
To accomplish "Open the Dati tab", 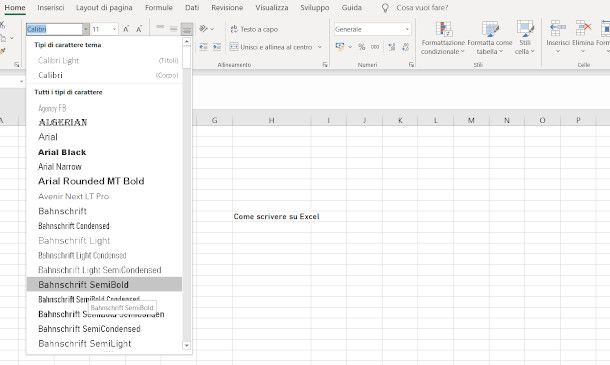I will [192, 7].
